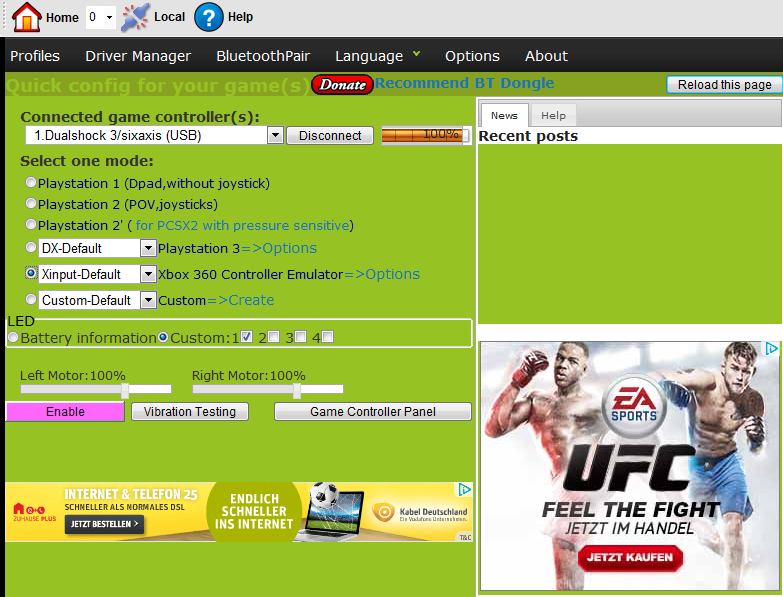Click the Local label in toolbar

coord(169,17)
